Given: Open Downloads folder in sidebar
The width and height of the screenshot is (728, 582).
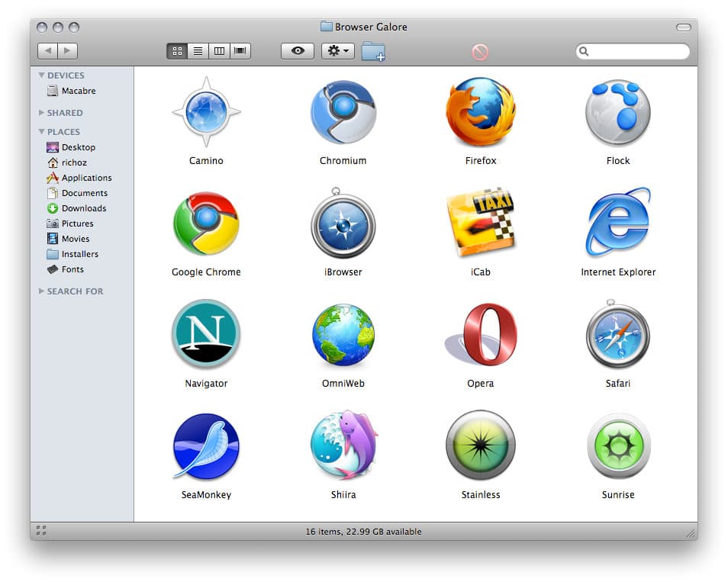Looking at the screenshot, I should coord(83,208).
